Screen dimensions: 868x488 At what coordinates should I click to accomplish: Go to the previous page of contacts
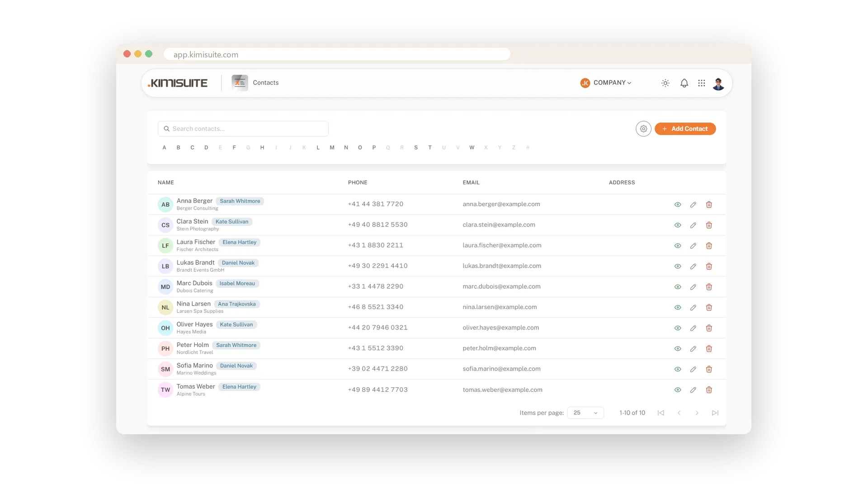click(679, 413)
